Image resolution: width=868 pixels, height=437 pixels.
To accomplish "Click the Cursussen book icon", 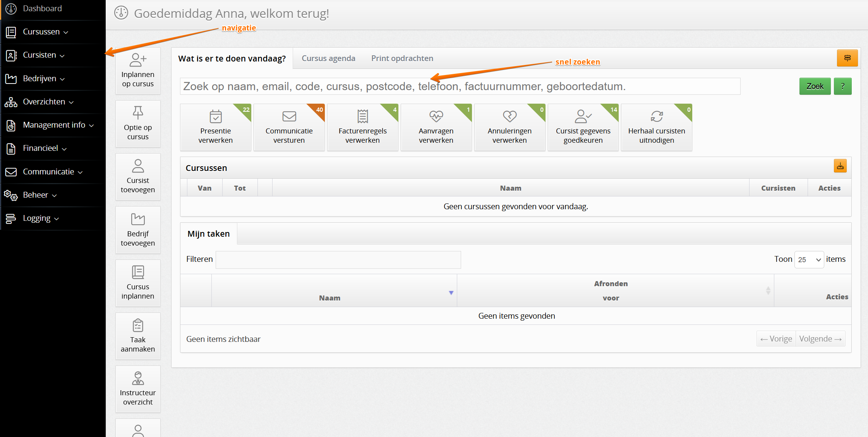I will coord(11,32).
